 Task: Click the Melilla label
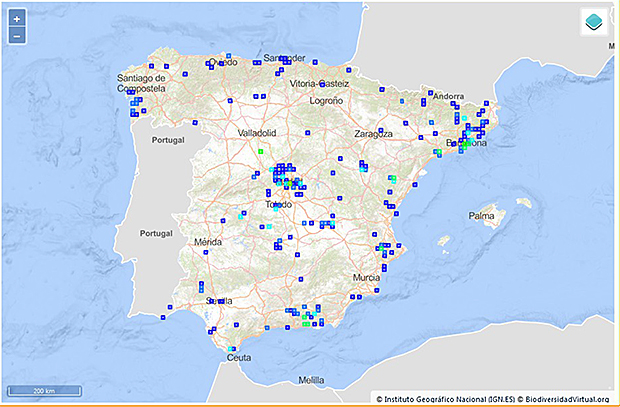click(312, 380)
